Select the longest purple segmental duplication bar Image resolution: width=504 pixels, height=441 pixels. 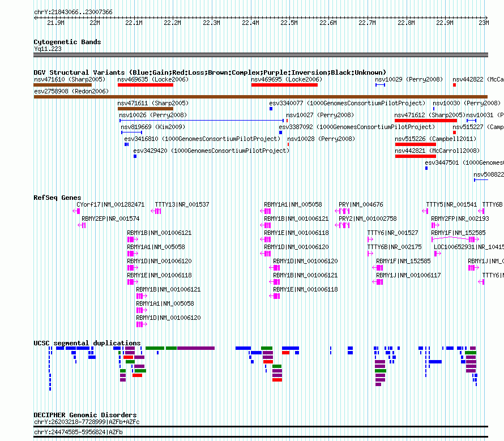pos(196,348)
